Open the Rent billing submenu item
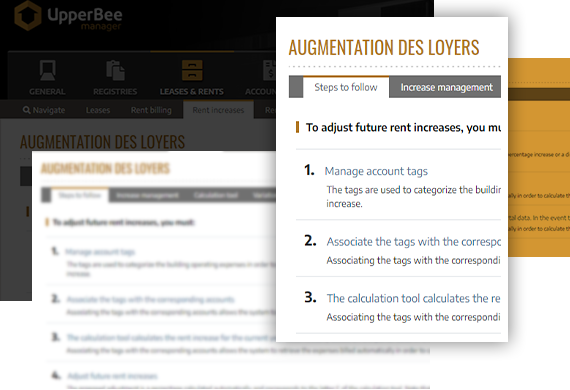 click(151, 110)
